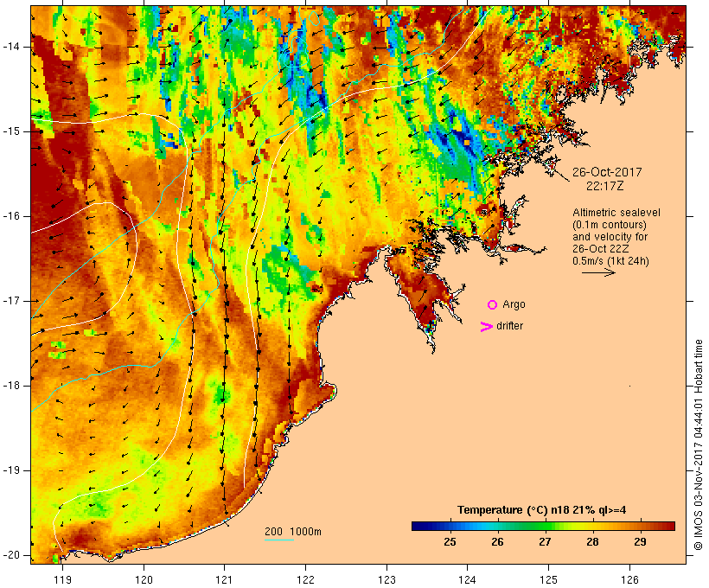709x588 pixels.
Task: Click the green 27 degree region of colorbar
Action: (x=545, y=526)
